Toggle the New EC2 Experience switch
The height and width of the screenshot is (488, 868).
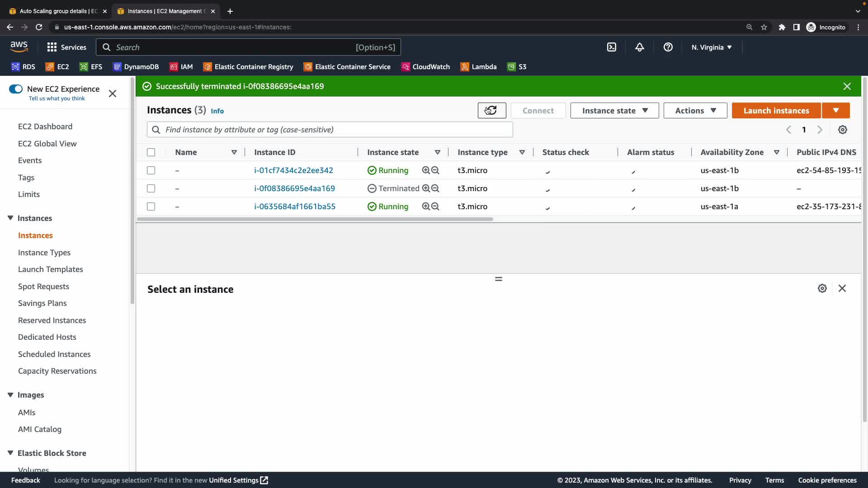(16, 89)
